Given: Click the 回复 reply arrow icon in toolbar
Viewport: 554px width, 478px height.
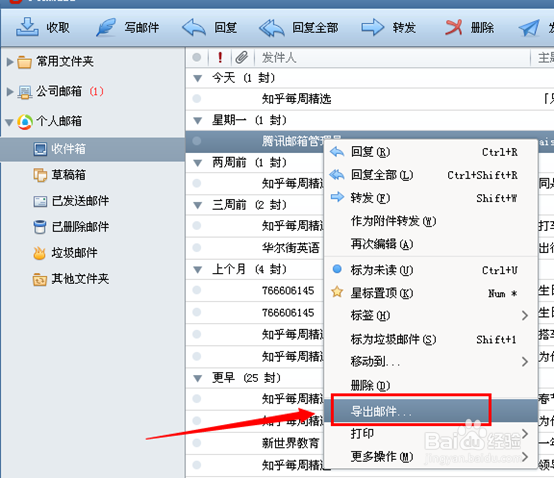Looking at the screenshot, I should pyautogui.click(x=194, y=28).
